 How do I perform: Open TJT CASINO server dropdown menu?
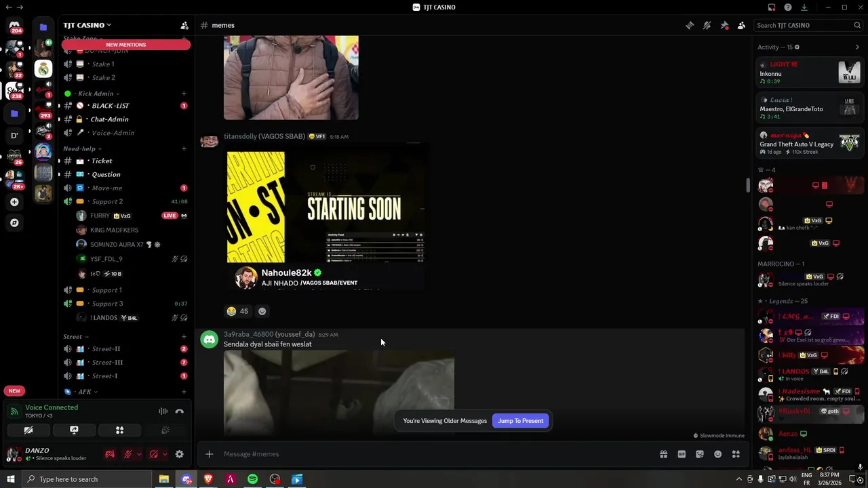(x=87, y=25)
